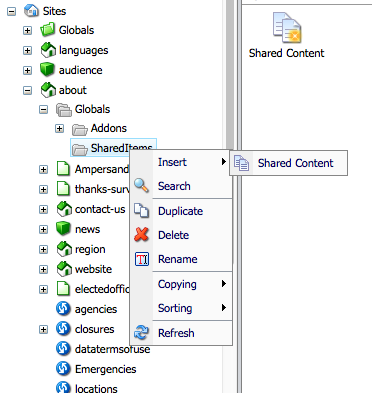Click the agencies blue globe icon
This screenshot has width=372, height=393.
tap(63, 309)
